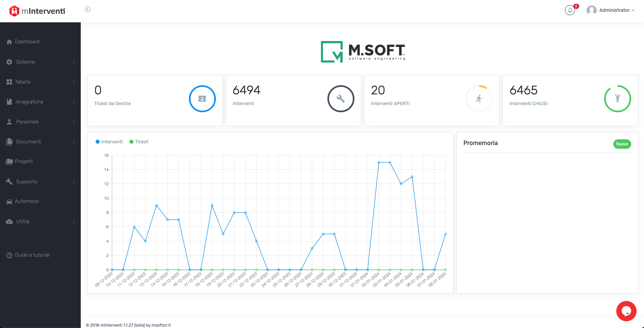This screenshot has width=644, height=328.
Task: Open the Personale menu
Action: point(27,122)
